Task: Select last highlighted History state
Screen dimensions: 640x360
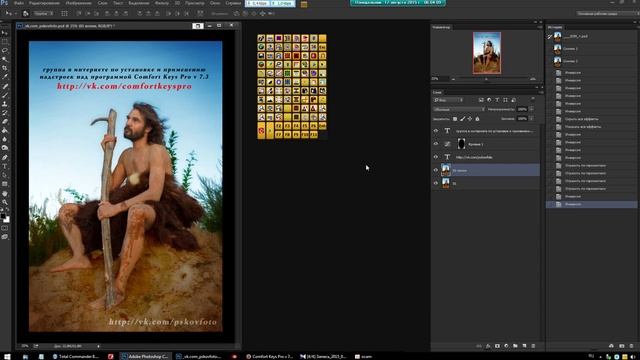Action: 591,204
